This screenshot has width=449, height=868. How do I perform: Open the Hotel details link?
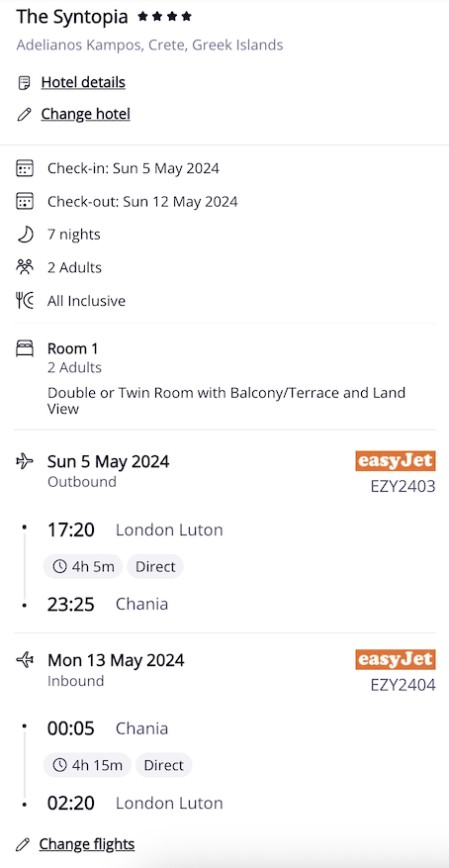pyautogui.click(x=83, y=82)
